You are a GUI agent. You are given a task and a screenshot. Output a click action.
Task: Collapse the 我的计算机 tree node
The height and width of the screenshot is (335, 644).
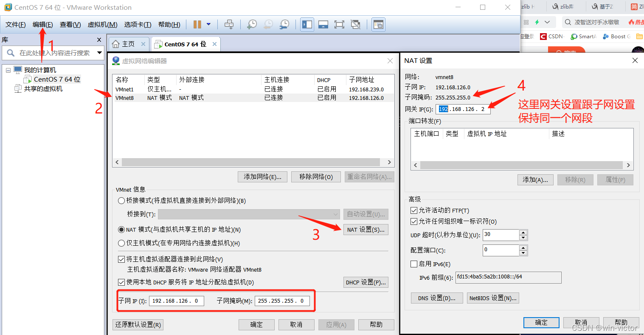(8, 70)
